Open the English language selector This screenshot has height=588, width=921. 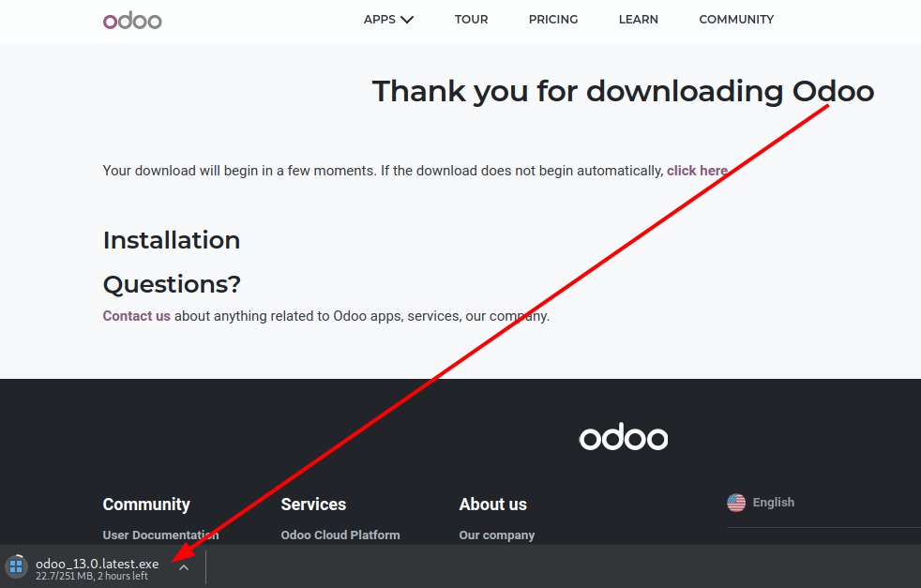pyautogui.click(x=773, y=503)
